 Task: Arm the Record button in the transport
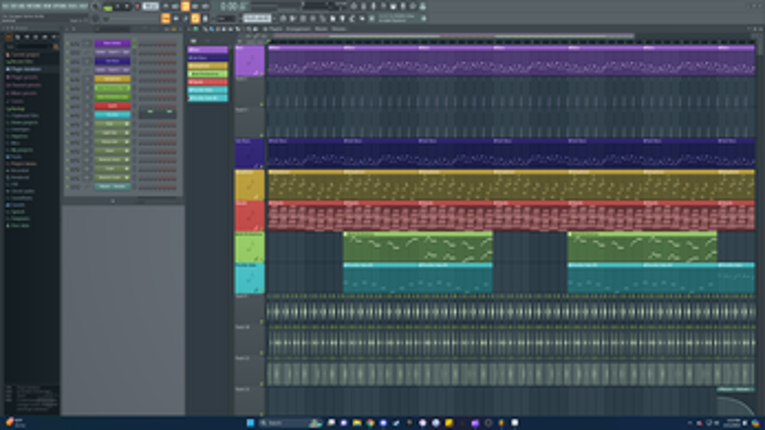click(136, 7)
